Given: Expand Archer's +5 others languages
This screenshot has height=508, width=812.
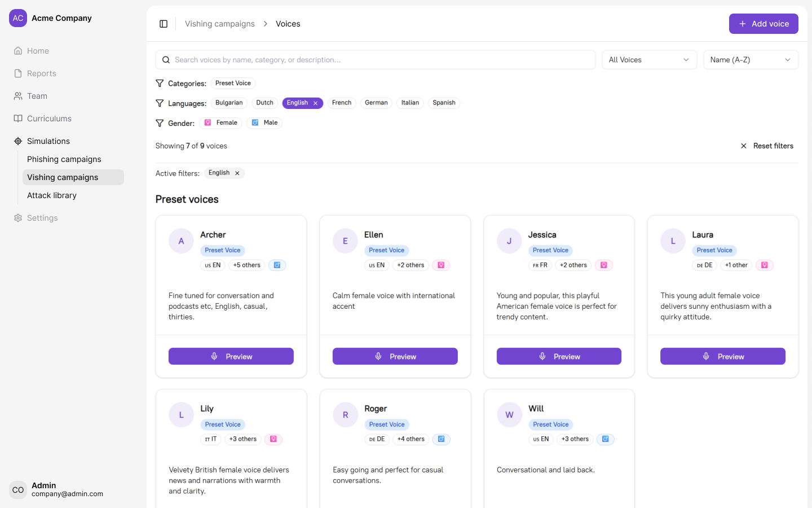Looking at the screenshot, I should [x=247, y=265].
